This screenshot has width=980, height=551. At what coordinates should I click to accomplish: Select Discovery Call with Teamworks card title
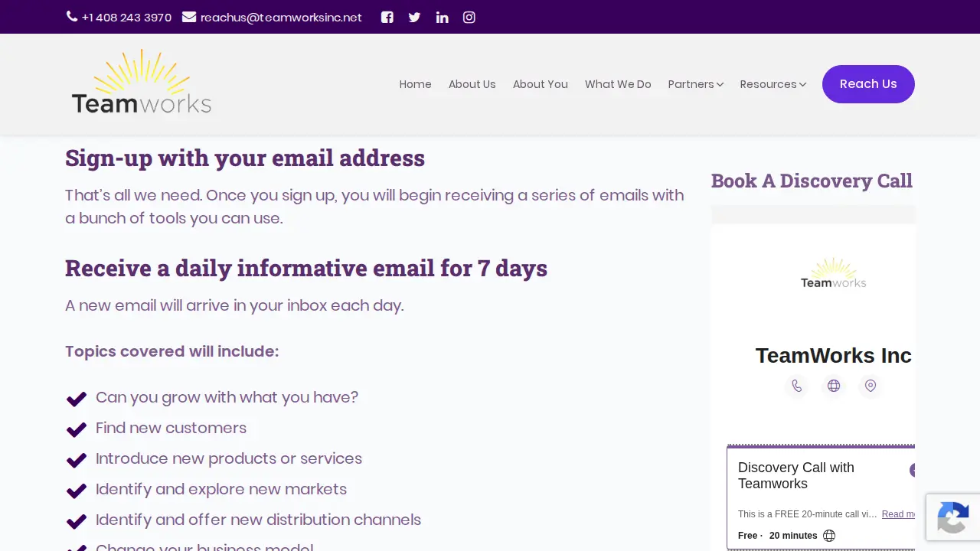[796, 475]
